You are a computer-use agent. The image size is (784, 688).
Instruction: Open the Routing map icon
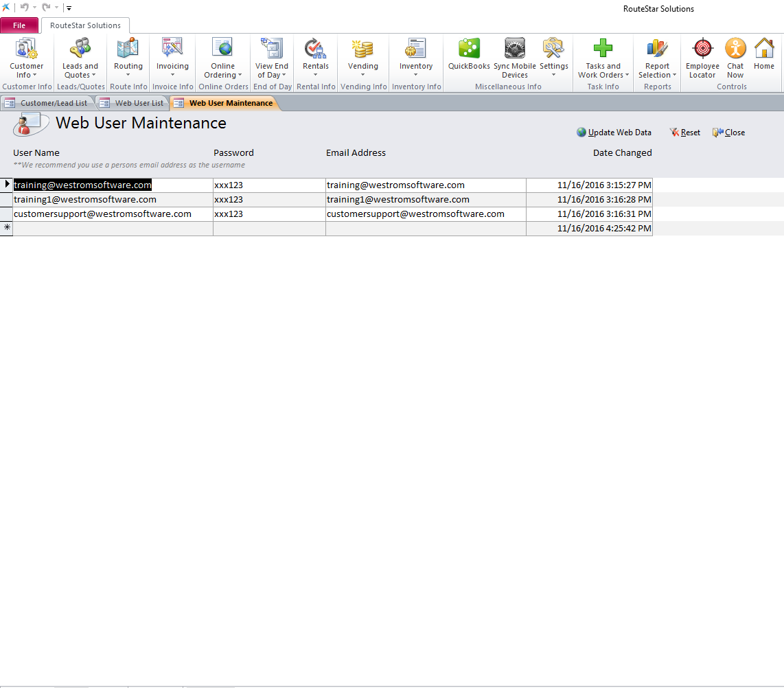[x=128, y=49]
